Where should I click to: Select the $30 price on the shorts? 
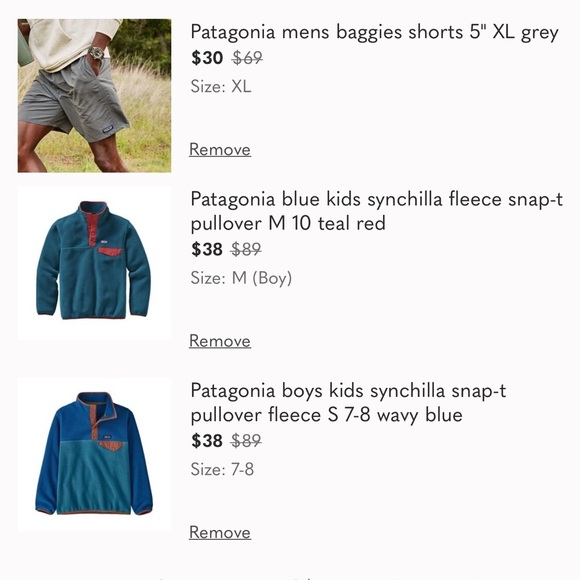207,58
